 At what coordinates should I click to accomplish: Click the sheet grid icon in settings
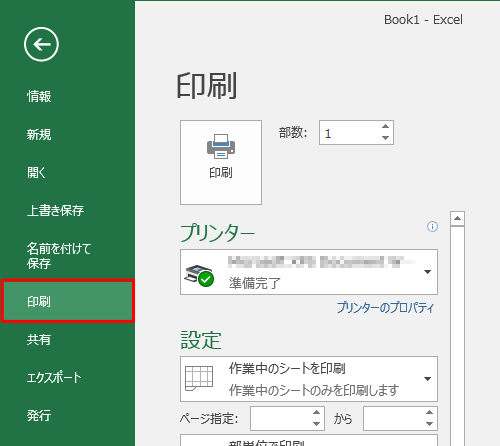pyautogui.click(x=199, y=378)
